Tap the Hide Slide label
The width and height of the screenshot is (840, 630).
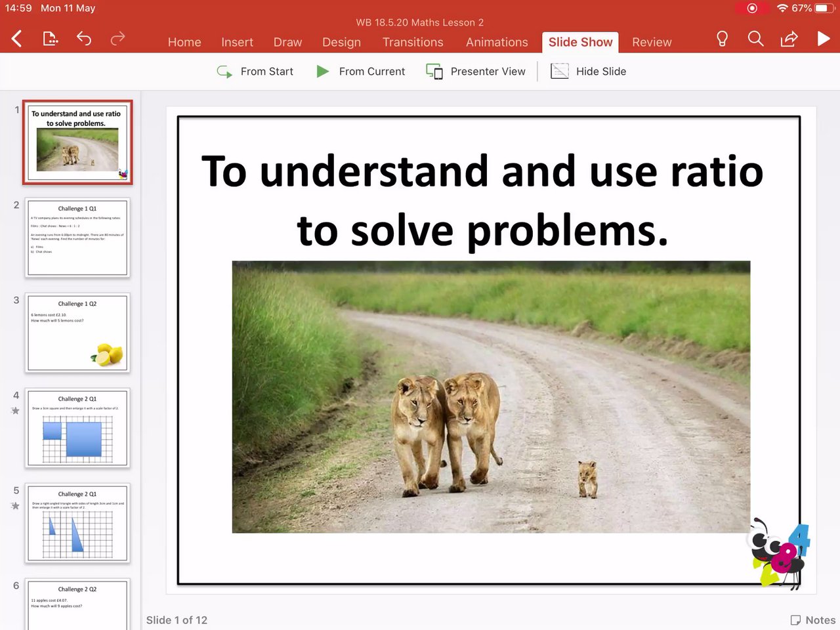click(x=601, y=72)
